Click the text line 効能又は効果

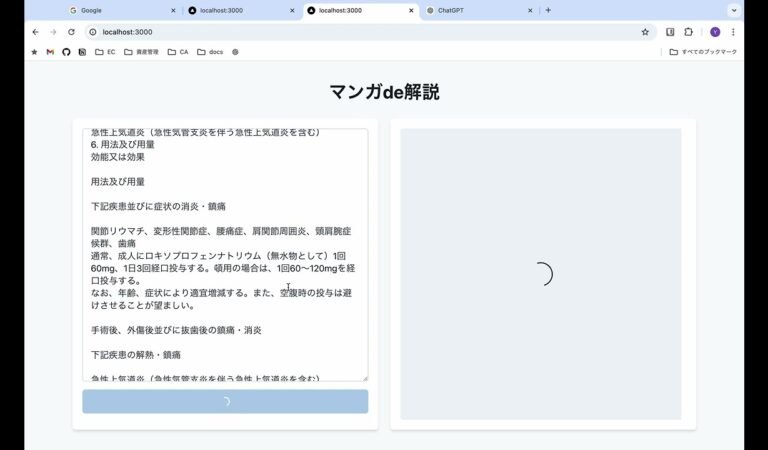pyautogui.click(x=118, y=157)
